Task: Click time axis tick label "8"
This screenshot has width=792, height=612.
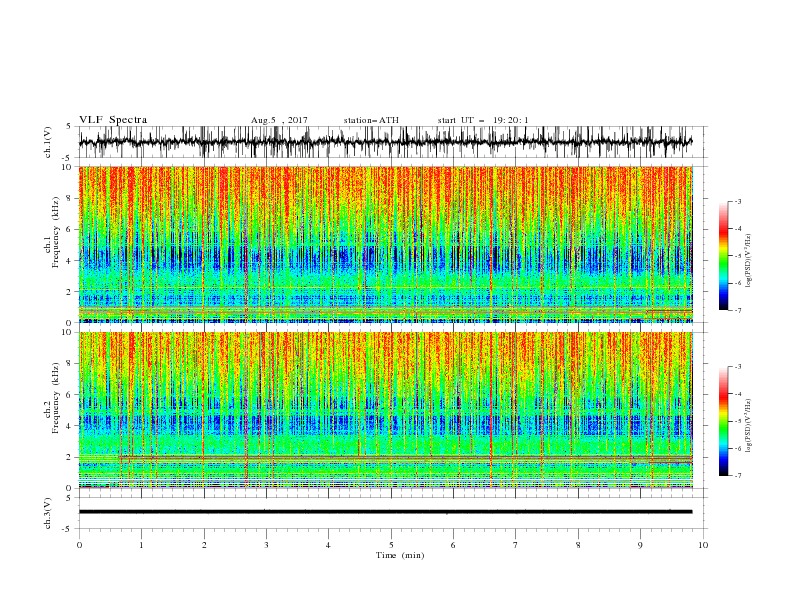Action: click(578, 545)
